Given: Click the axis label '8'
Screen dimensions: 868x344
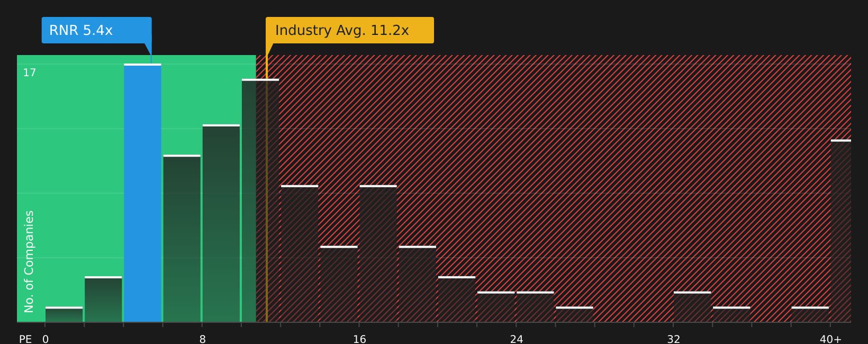Looking at the screenshot, I should tap(203, 339).
